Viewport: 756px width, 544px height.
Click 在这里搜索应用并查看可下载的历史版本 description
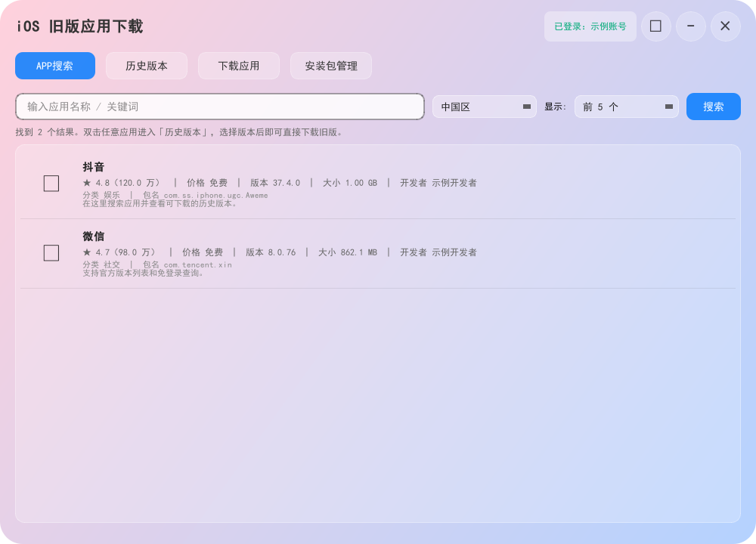click(160, 203)
